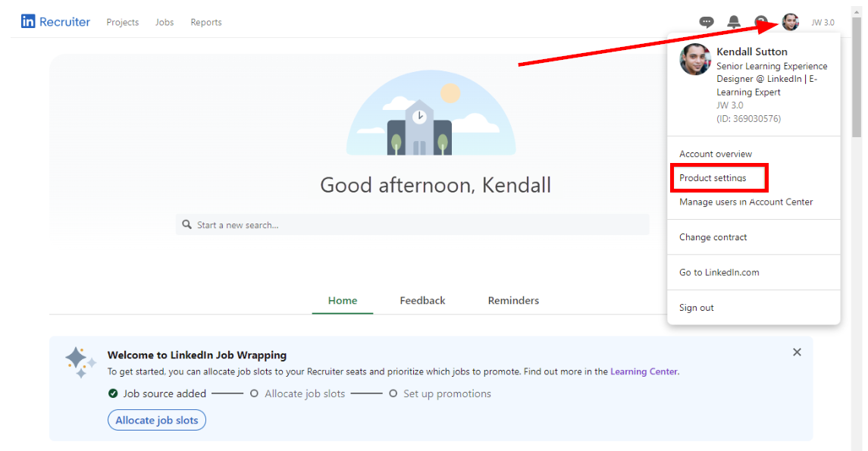Click the Welcome to LinkedIn Job Wrapping heading
The height and width of the screenshot is (451, 868).
[197, 355]
